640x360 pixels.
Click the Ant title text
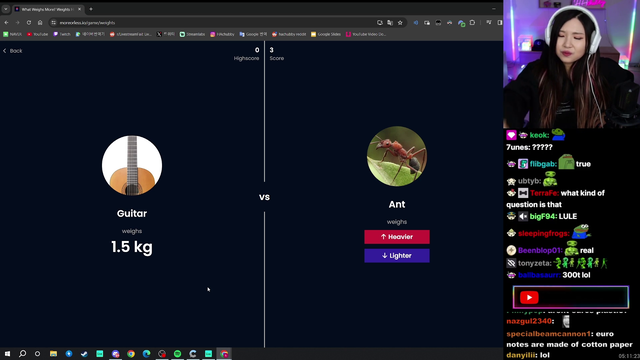pyautogui.click(x=397, y=204)
